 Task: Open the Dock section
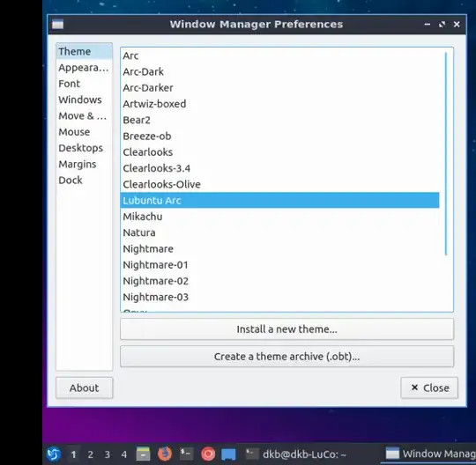point(84,181)
